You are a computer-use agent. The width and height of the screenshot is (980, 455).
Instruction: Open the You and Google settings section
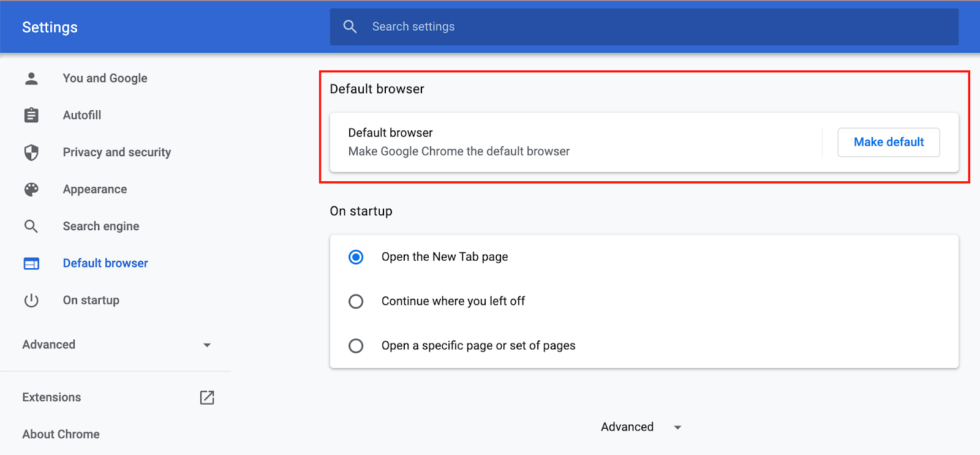click(105, 78)
